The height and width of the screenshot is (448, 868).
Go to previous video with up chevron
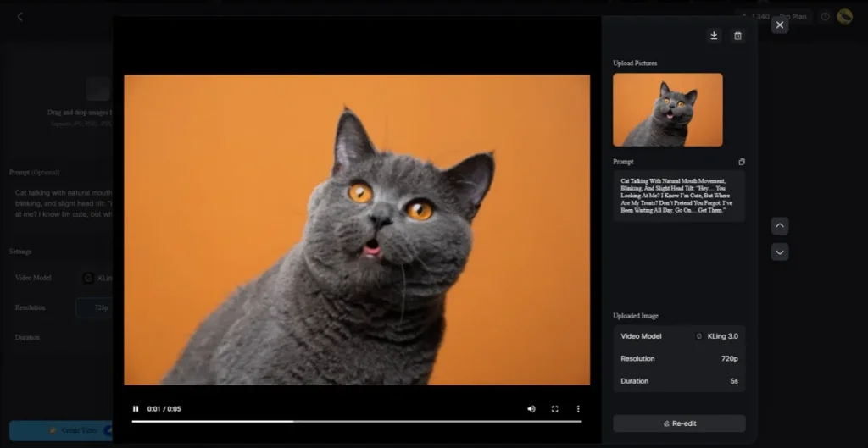(780, 225)
